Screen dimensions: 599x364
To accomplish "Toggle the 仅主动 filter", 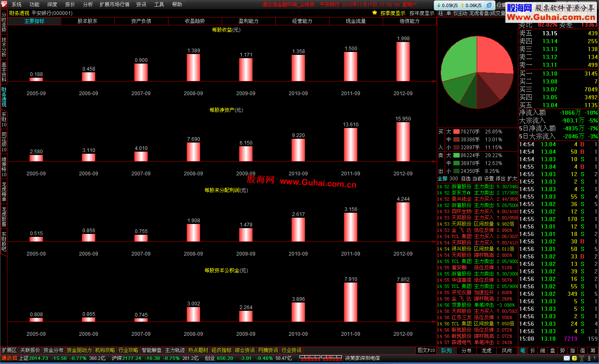I will 460,13.
